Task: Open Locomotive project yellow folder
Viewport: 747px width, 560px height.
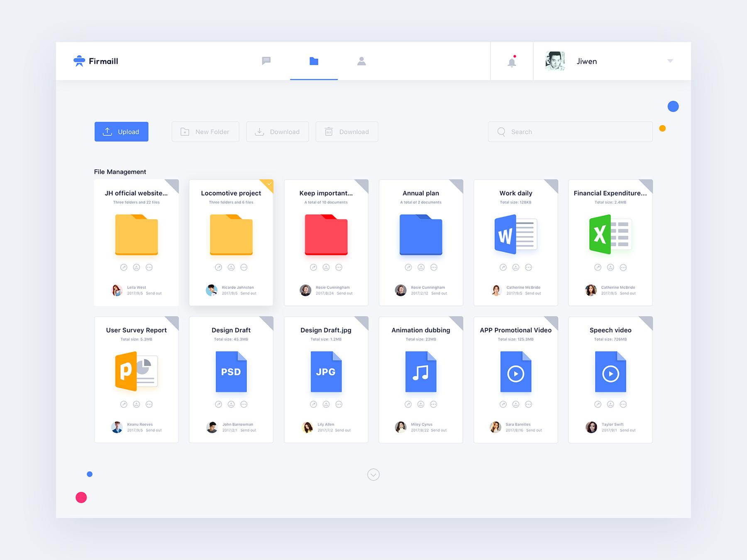Action: coord(231,234)
